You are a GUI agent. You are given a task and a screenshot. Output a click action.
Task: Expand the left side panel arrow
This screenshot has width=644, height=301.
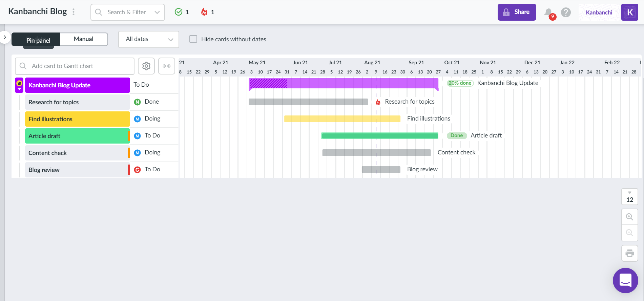tap(5, 37)
